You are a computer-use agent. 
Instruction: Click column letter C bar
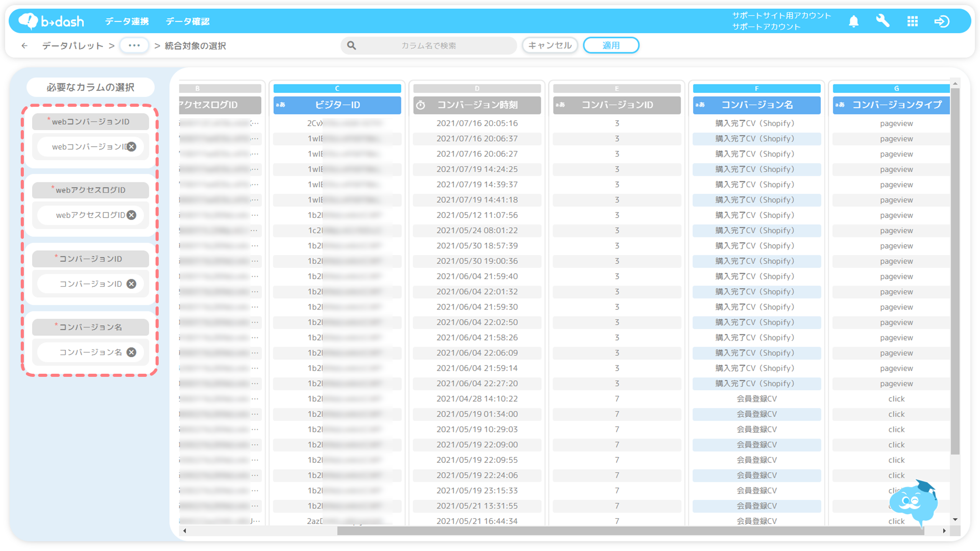click(337, 89)
